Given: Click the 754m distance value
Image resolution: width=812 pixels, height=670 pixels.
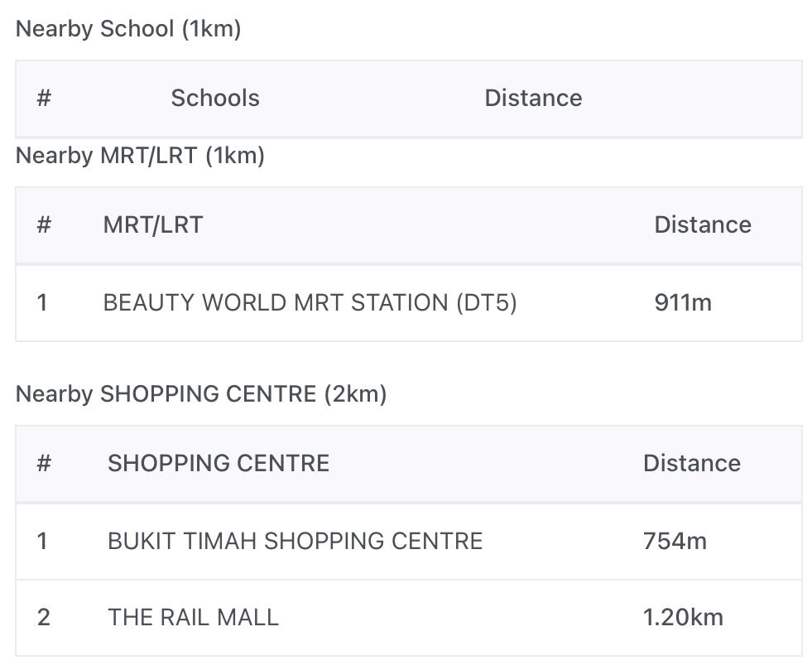Looking at the screenshot, I should (675, 541).
